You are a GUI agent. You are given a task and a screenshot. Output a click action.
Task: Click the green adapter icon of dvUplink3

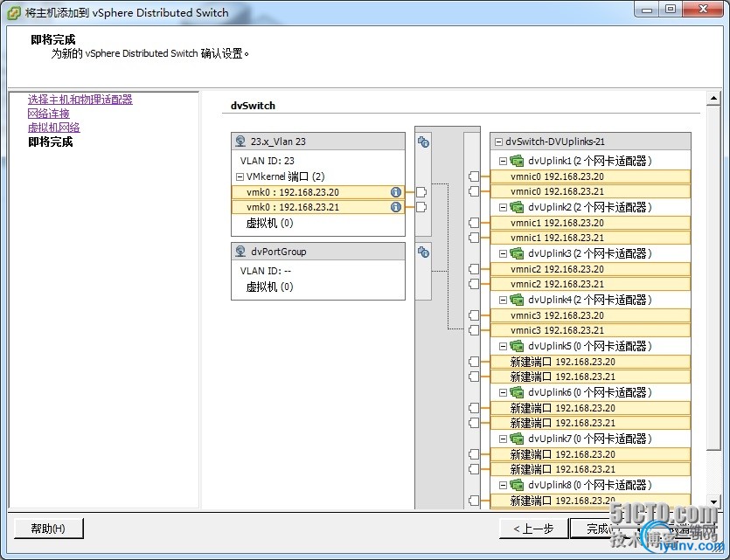click(517, 253)
